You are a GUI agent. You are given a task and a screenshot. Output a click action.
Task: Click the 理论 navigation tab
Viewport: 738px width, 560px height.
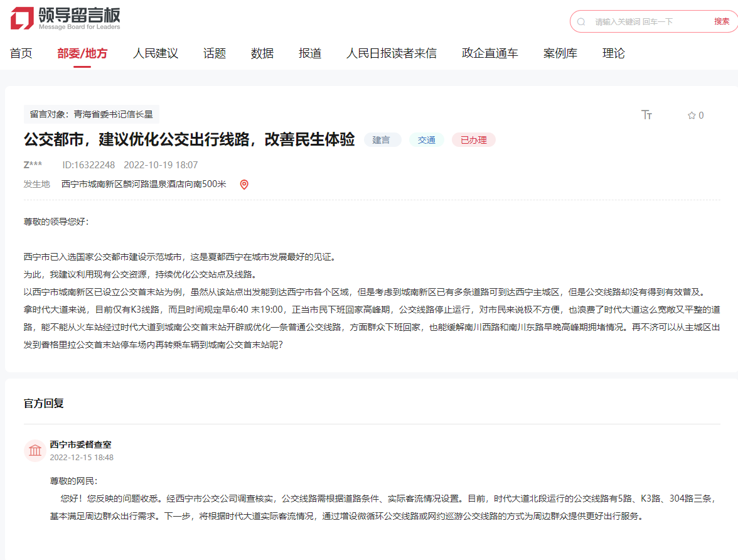[614, 53]
